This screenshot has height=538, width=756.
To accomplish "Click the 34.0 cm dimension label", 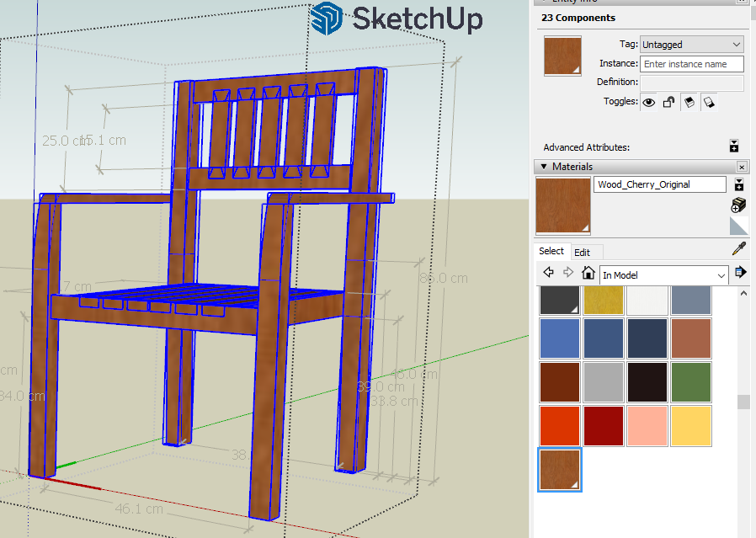I will pyautogui.click(x=22, y=397).
